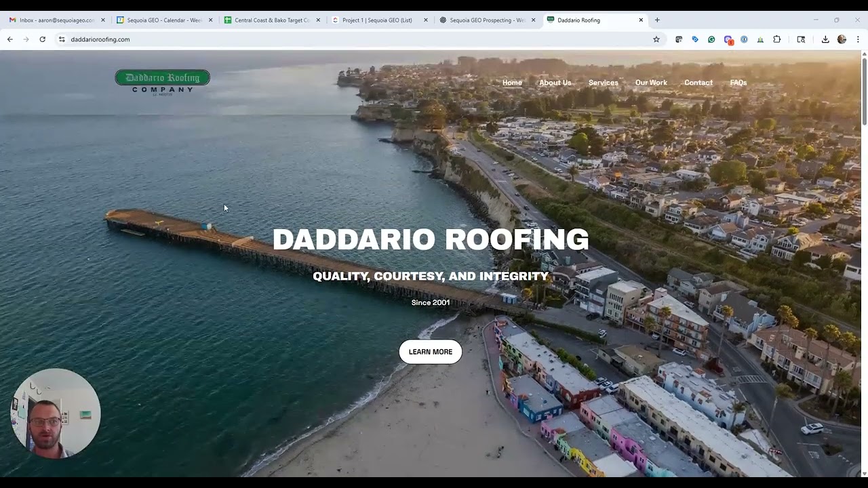Click the page vertical scrollbar thumb
Image resolution: width=868 pixels, height=488 pixels.
tap(864, 91)
